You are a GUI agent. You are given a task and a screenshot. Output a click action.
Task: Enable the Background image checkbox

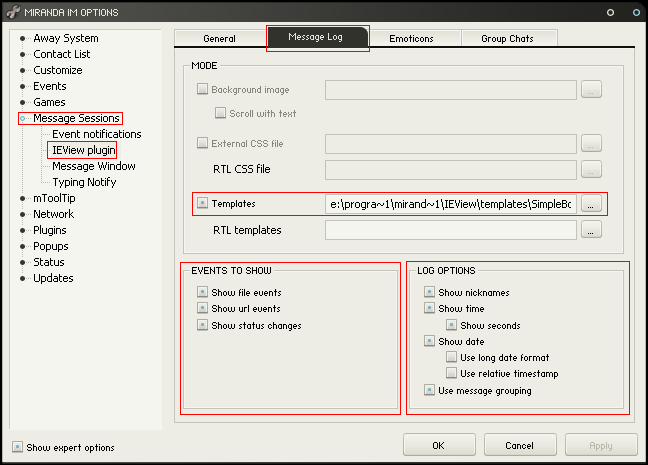[202, 89]
